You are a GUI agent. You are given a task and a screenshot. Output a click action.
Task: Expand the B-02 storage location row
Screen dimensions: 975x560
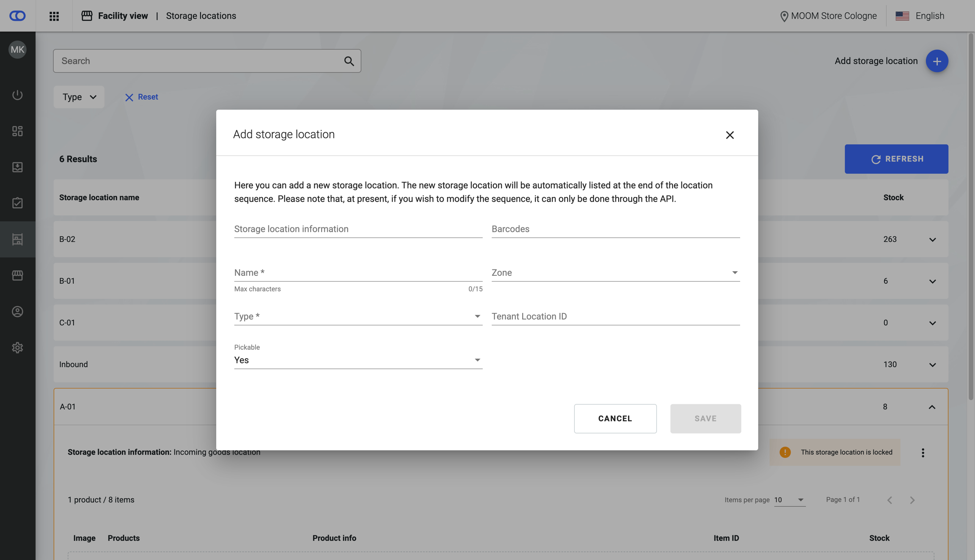pos(932,239)
